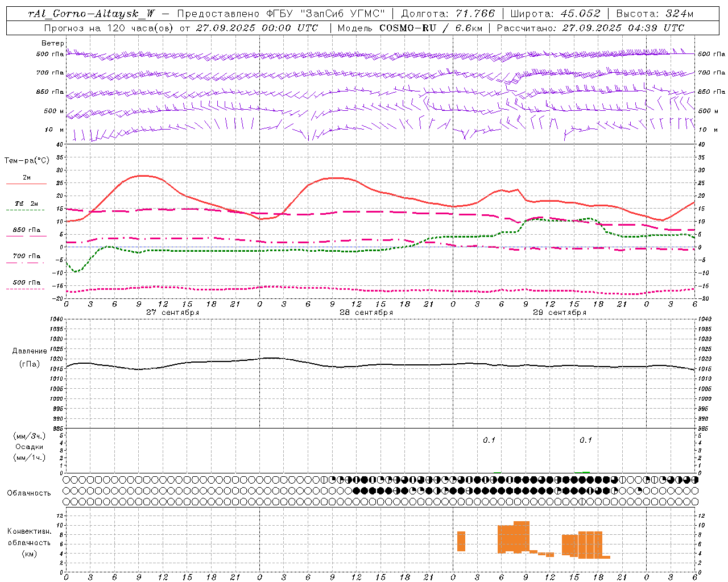The image size is (728, 582).
Task: Click the elevation value Высота: 324м
Action: click(655, 14)
